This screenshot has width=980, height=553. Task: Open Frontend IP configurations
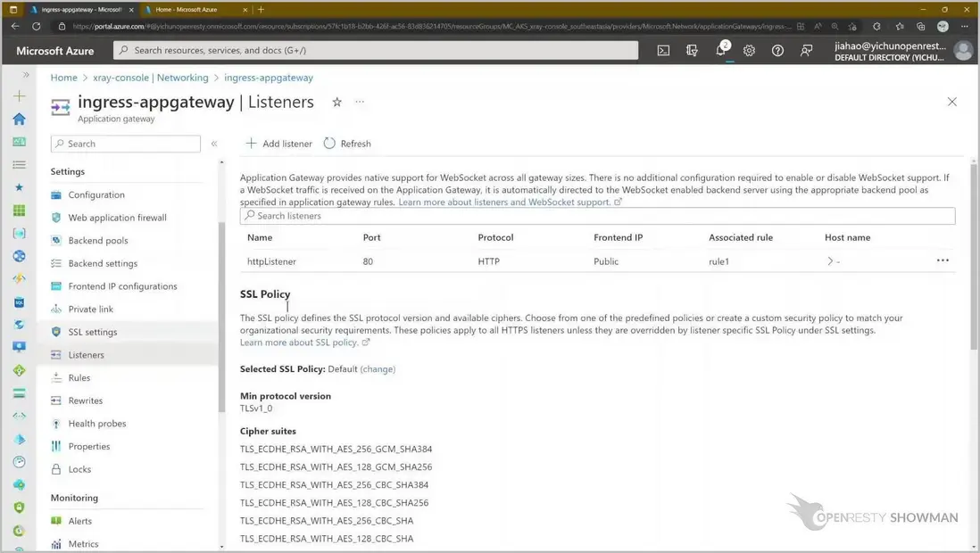[x=122, y=286]
